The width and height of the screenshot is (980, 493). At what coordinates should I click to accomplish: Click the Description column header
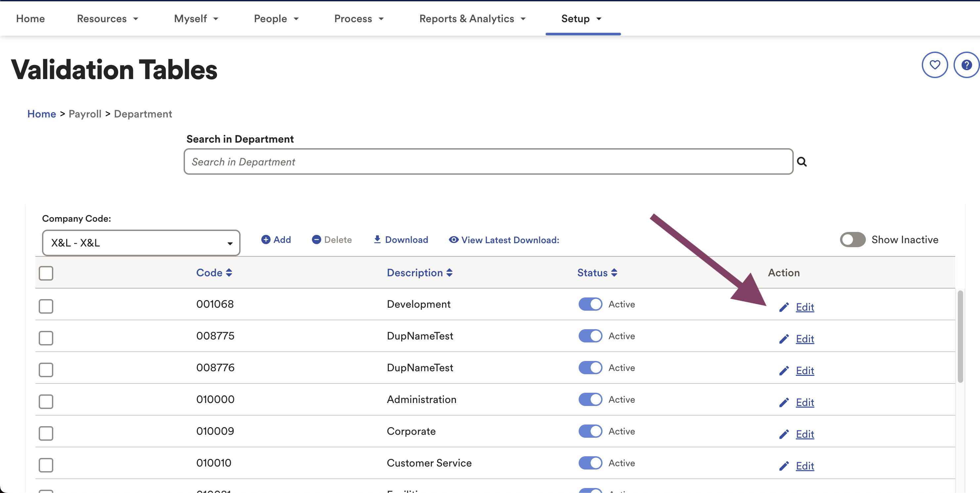pos(415,273)
